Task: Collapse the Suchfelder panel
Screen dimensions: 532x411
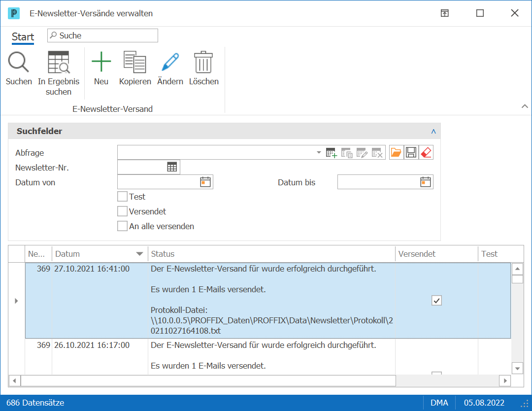Action: [433, 132]
